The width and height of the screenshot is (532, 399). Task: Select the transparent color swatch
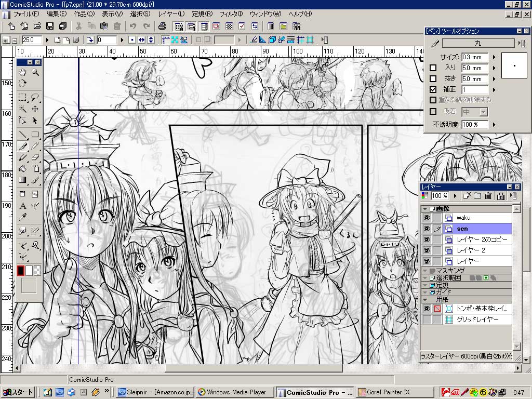point(37,270)
